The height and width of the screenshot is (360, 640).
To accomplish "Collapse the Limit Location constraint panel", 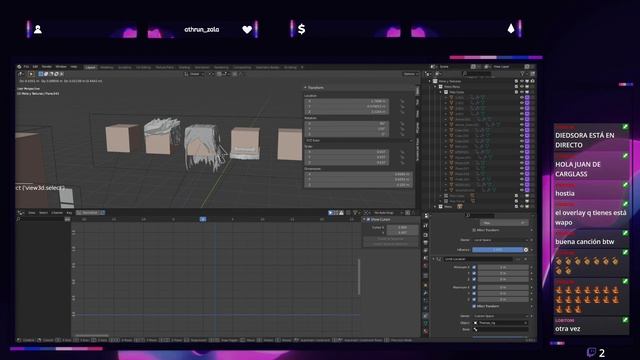I will coord(434,259).
